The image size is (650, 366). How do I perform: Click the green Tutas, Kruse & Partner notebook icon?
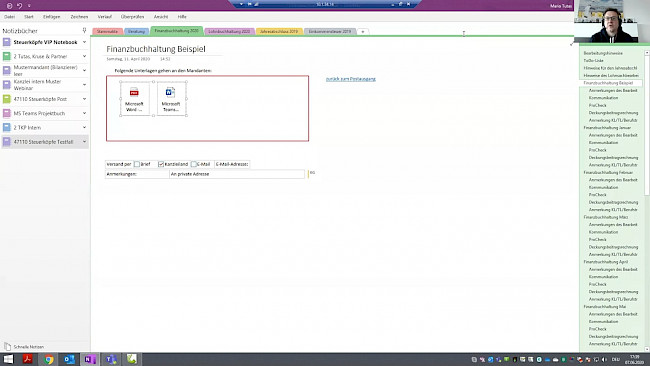pyautogui.click(x=7, y=56)
